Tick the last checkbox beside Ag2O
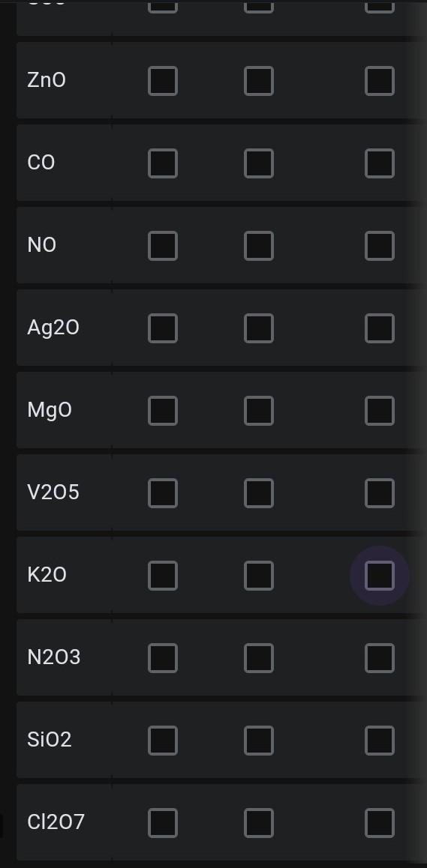This screenshot has width=427, height=868. click(380, 328)
